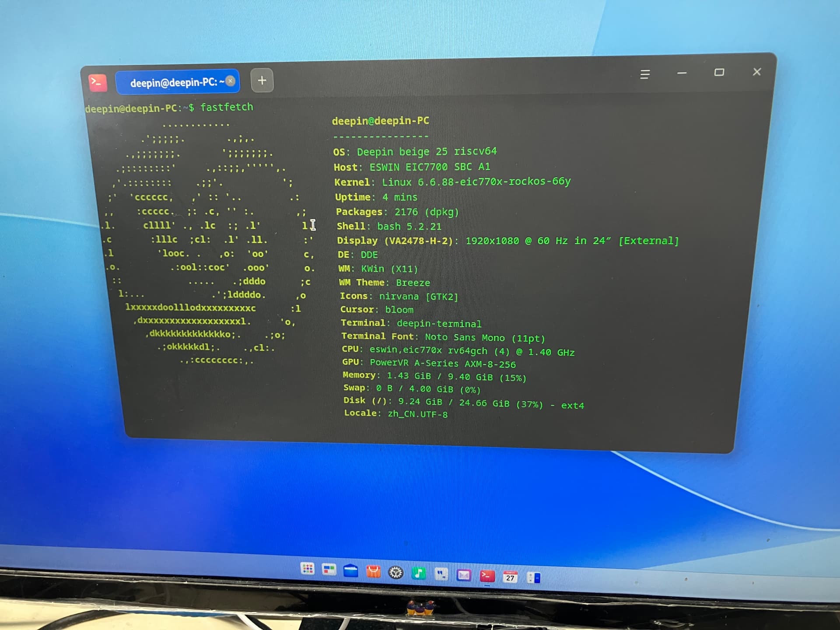Click the Uptime value '4 mins'

pos(400,197)
